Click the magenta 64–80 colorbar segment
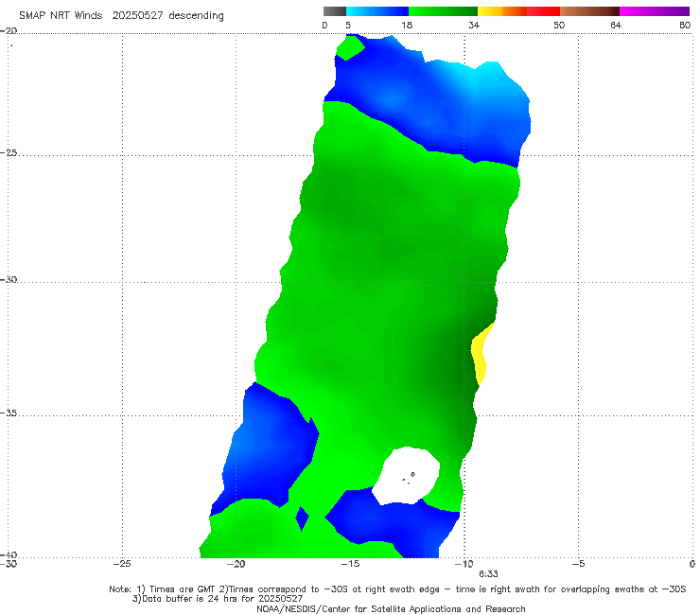 [655, 11]
